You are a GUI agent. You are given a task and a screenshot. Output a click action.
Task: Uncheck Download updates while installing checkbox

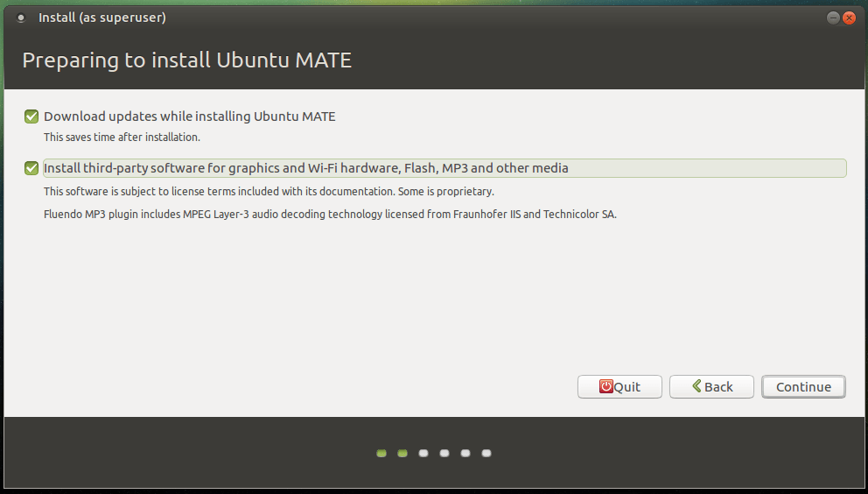31,116
